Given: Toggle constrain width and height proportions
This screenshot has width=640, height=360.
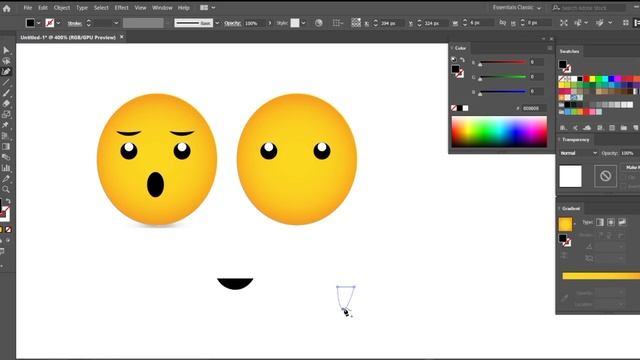Looking at the screenshot, I should tap(502, 23).
